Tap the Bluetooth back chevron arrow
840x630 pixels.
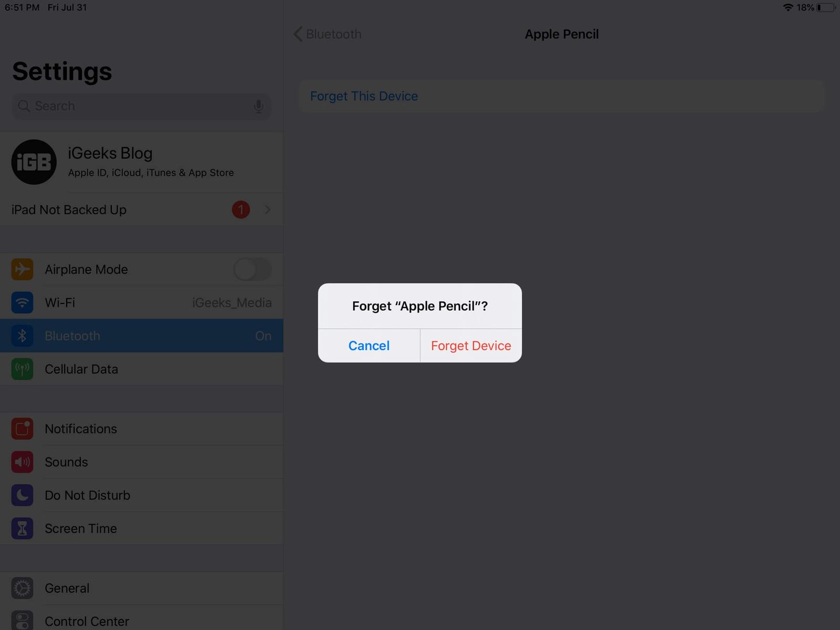[x=298, y=34]
